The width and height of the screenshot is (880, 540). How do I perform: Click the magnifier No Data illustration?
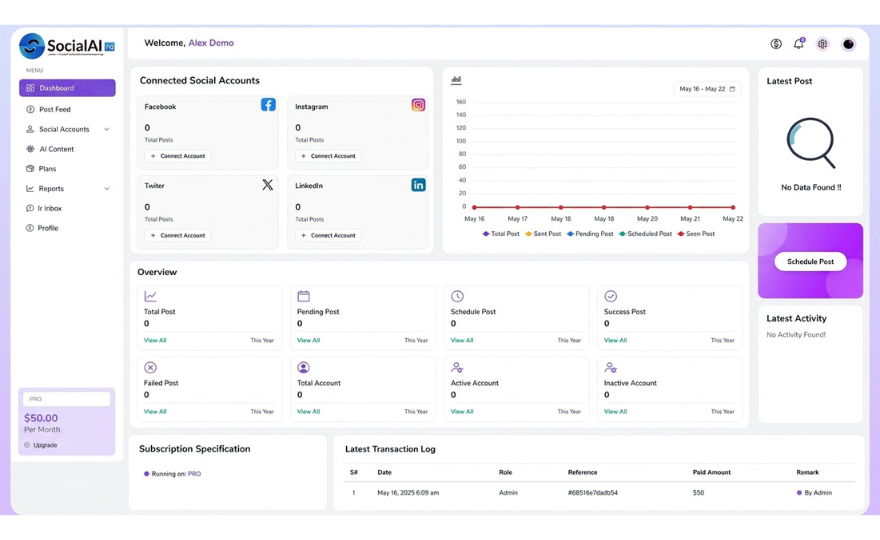pyautogui.click(x=811, y=143)
